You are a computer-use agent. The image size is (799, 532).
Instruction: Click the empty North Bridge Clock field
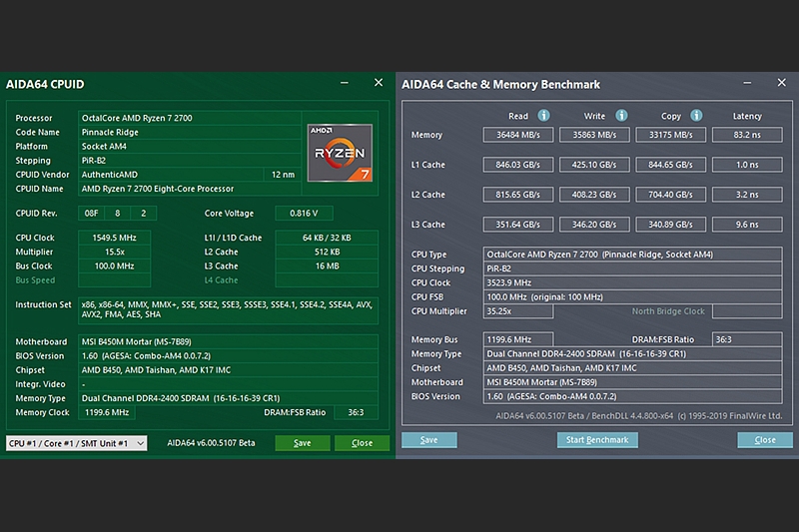pyautogui.click(x=747, y=311)
